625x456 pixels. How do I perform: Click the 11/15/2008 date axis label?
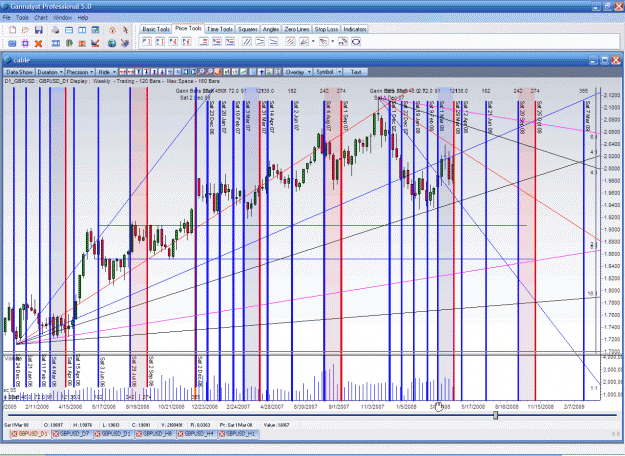tap(541, 407)
